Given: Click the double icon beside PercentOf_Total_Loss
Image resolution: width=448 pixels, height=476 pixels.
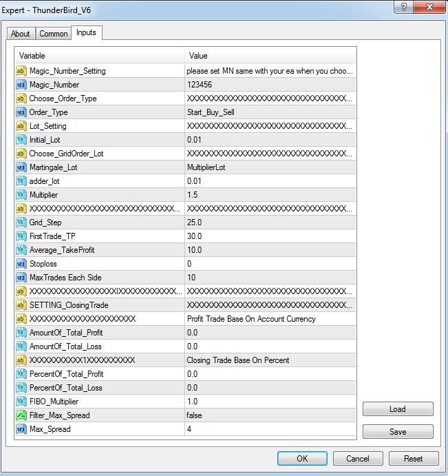Looking at the screenshot, I should pyautogui.click(x=21, y=388).
